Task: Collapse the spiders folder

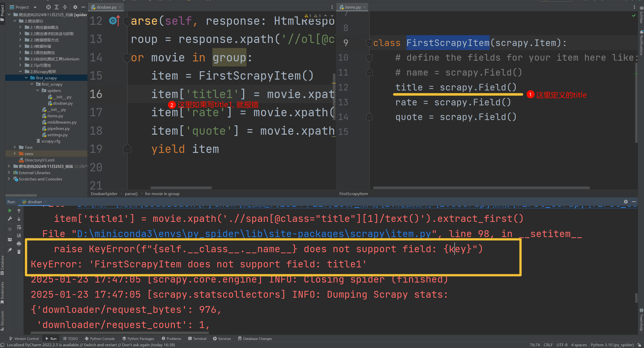Action: (x=38, y=90)
